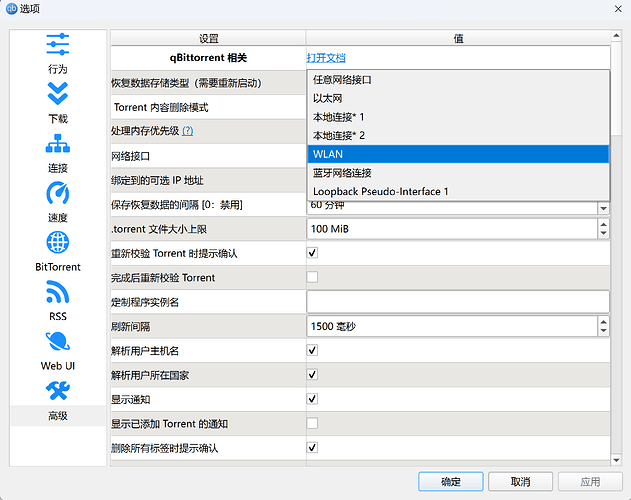Decrease the 刷新间隔 spinner value
This screenshot has width=631, height=500.
tap(603, 331)
